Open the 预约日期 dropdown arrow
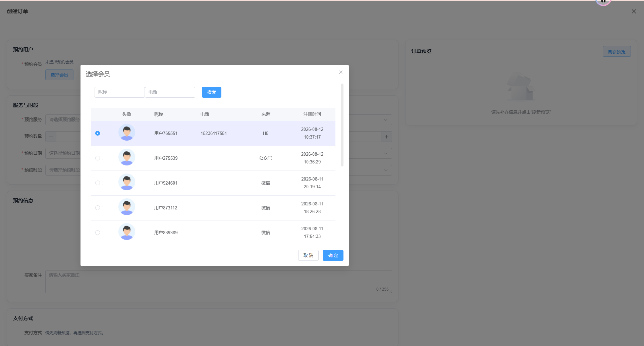 386,153
